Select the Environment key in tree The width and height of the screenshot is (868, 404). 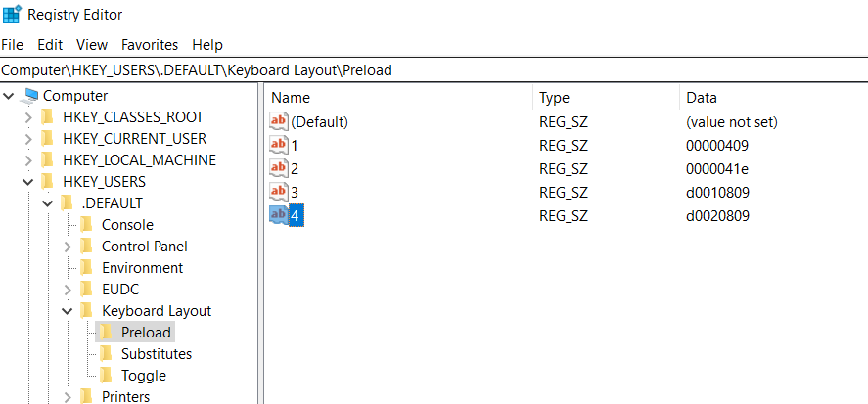[142, 268]
